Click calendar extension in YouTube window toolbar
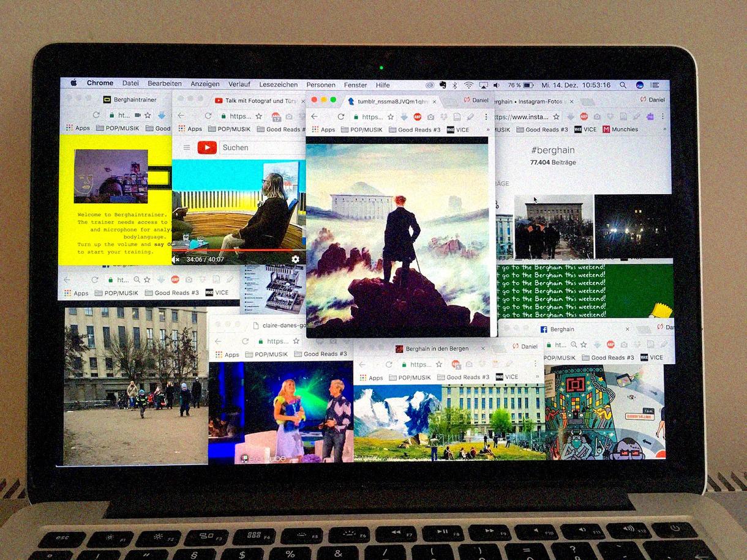747x560 pixels. [x=276, y=116]
